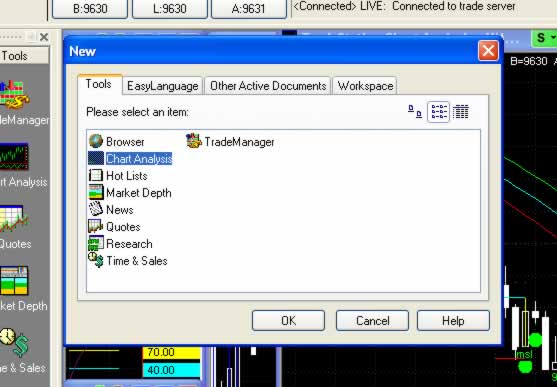Click the A:9631 ask button
This screenshot has height=387, width=557.
[249, 9]
